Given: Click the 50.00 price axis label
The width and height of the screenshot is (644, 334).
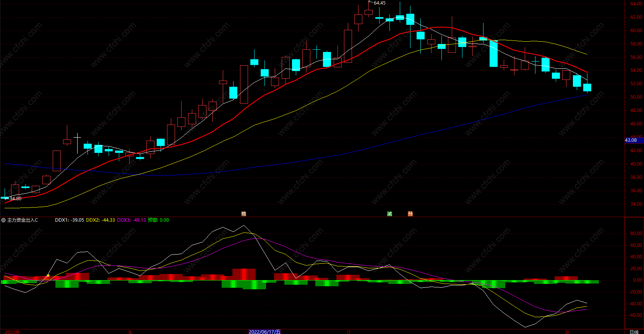Looking at the screenshot, I should pyautogui.click(x=636, y=97).
